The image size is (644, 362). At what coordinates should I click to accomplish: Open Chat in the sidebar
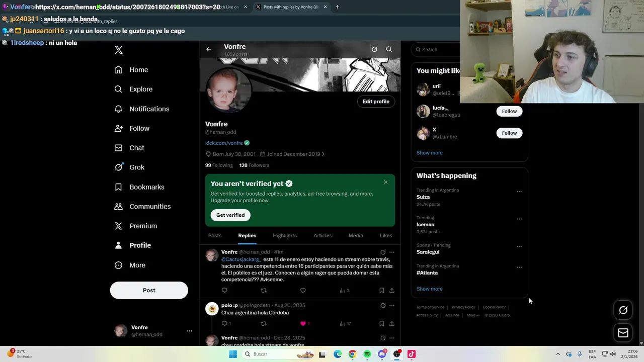[129, 148]
